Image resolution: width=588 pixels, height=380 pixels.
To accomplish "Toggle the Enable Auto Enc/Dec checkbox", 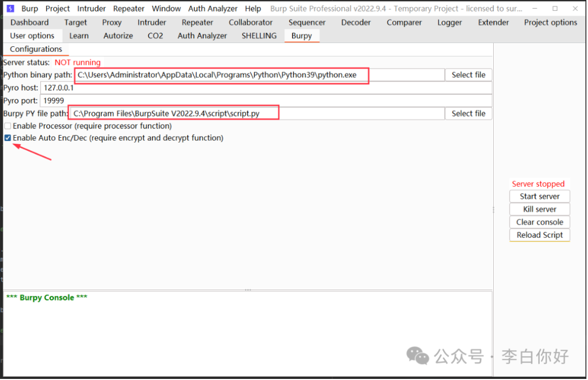I will click(8, 138).
